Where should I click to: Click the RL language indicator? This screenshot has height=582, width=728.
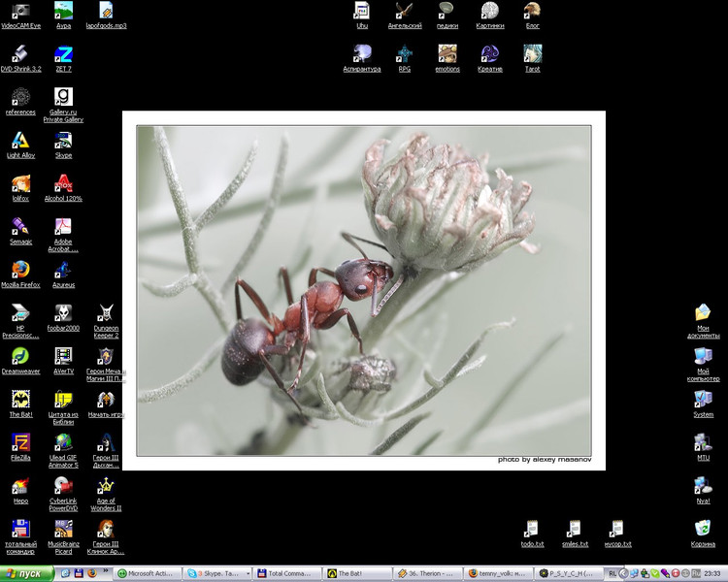click(612, 573)
